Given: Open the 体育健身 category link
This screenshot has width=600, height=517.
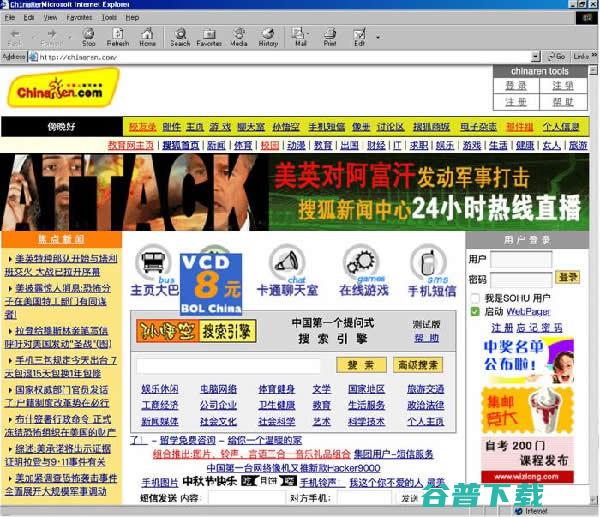Looking at the screenshot, I should click(x=277, y=389).
